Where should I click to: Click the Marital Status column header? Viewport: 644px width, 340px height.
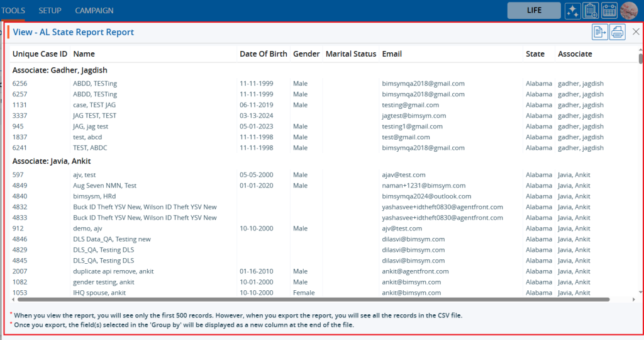(x=350, y=54)
